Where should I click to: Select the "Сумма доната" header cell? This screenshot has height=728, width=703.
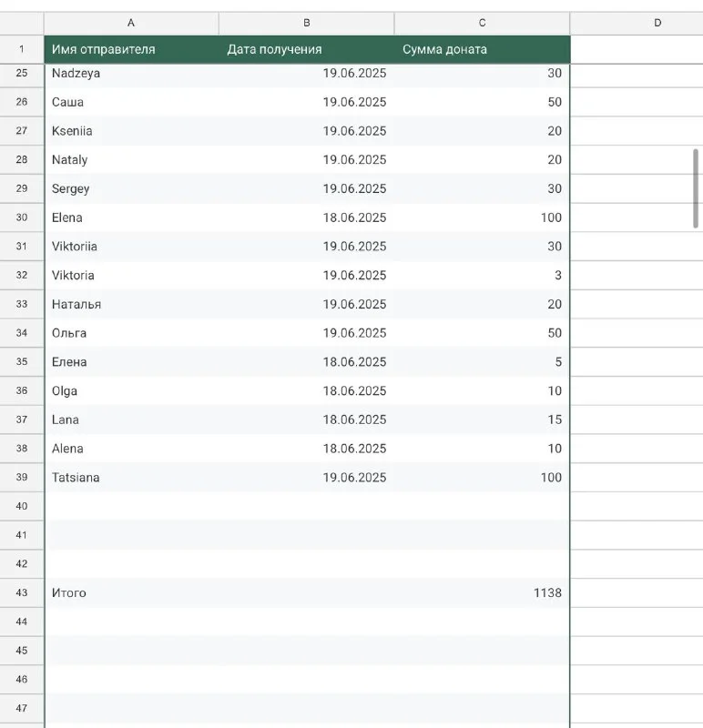(x=482, y=49)
